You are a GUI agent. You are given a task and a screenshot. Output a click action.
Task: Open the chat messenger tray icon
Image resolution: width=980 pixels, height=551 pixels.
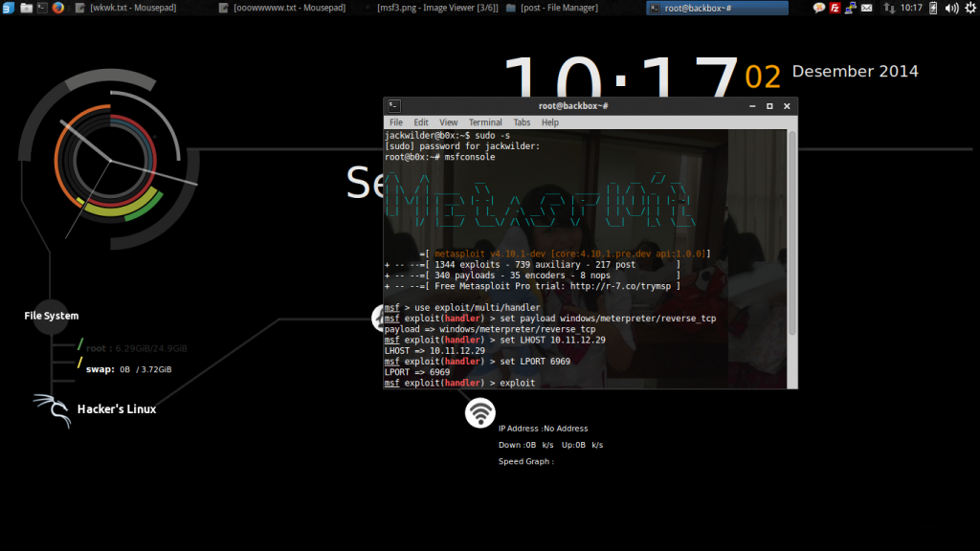pyautogui.click(x=819, y=8)
